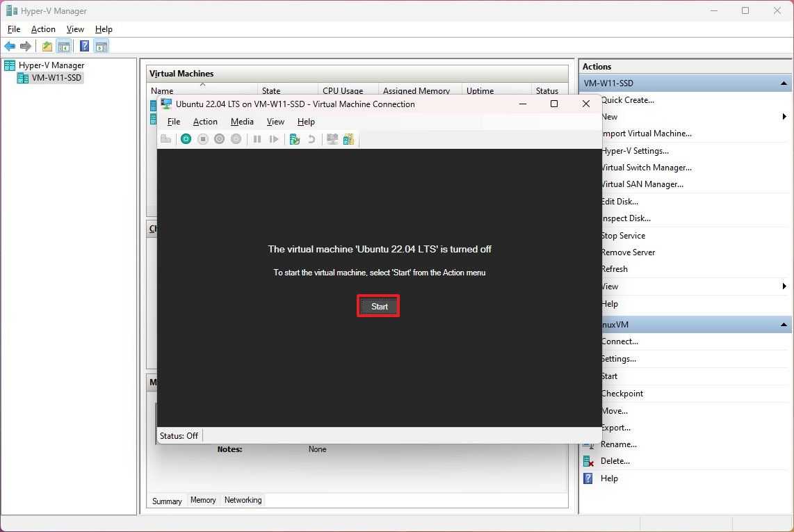Expand the View submenu arrow in Actions pane
This screenshot has height=532, width=794.
click(784, 287)
